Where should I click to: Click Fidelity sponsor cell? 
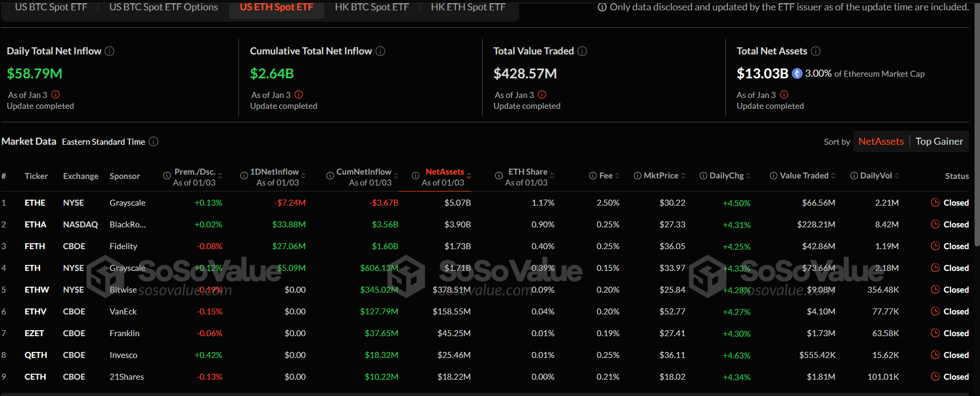tap(124, 246)
